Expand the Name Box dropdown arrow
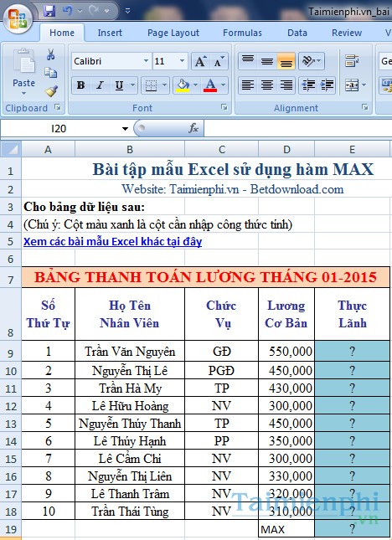Viewport: 392px width, 540px height. click(x=125, y=129)
